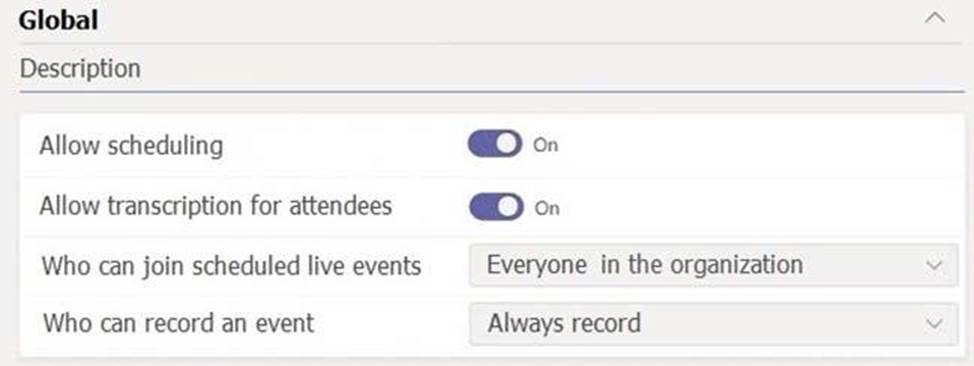Image resolution: width=974 pixels, height=366 pixels.
Task: Click the Who can join scheduled live events label
Action: (232, 267)
